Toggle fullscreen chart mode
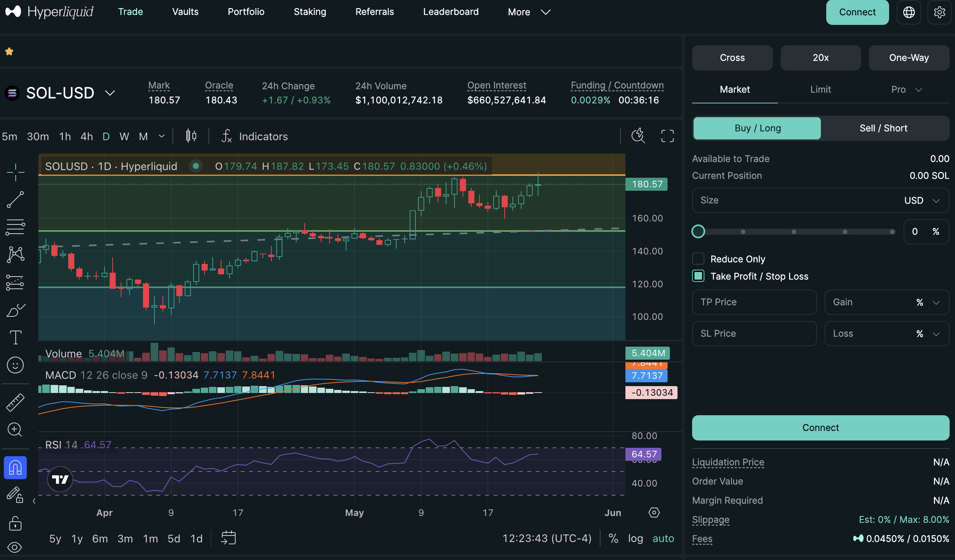Screen dimensions: 955x560 (x=667, y=136)
